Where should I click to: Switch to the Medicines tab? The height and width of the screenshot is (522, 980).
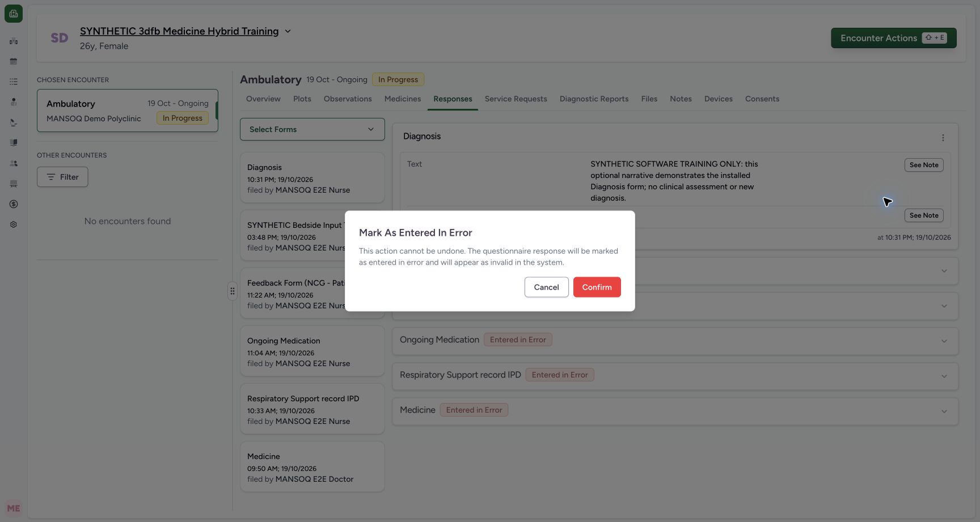pyautogui.click(x=403, y=99)
